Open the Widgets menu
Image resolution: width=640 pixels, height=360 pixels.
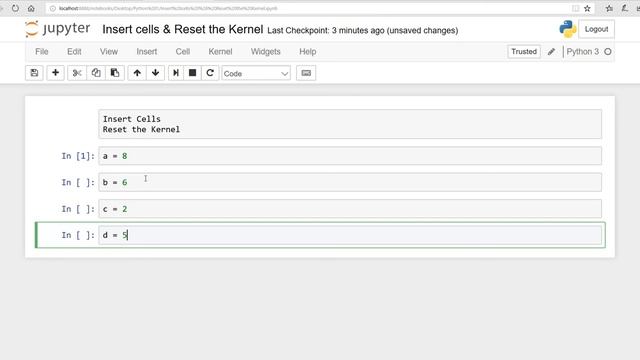tap(266, 52)
